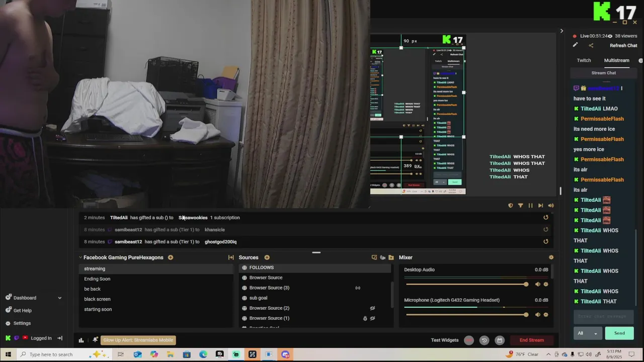Screen dimensions: 644x362
Task: Start replay buffer icon in footer
Action: 484,340
